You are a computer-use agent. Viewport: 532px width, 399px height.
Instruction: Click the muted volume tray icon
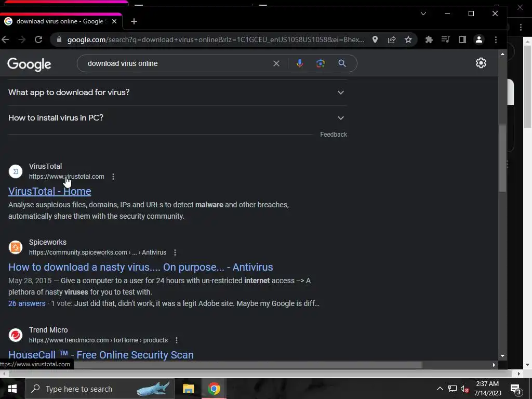pos(464,389)
